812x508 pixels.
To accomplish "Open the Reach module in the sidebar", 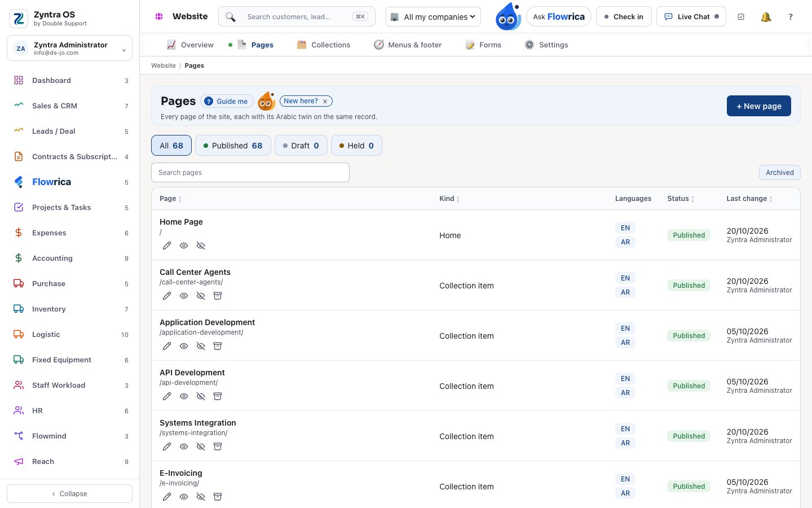I will pos(70,462).
